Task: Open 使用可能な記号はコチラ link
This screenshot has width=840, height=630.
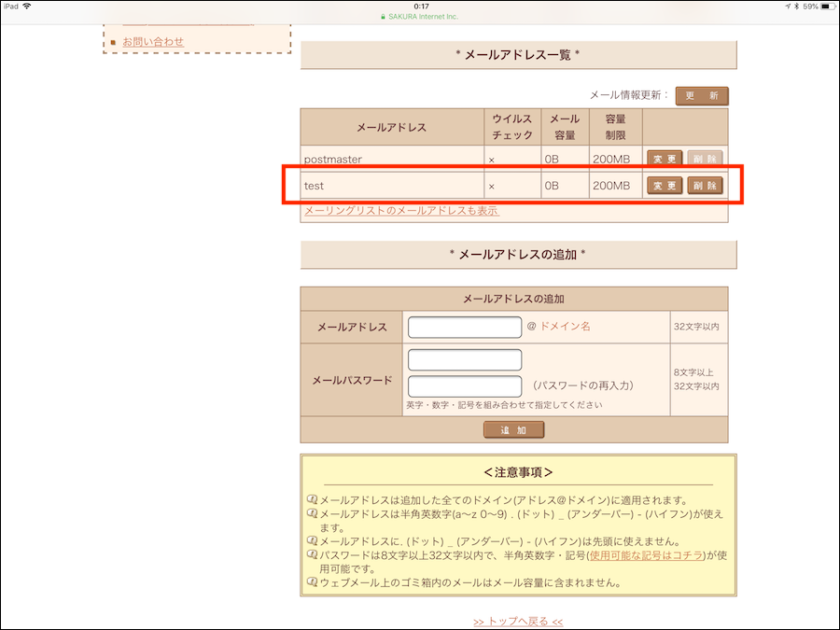Action: pos(646,555)
